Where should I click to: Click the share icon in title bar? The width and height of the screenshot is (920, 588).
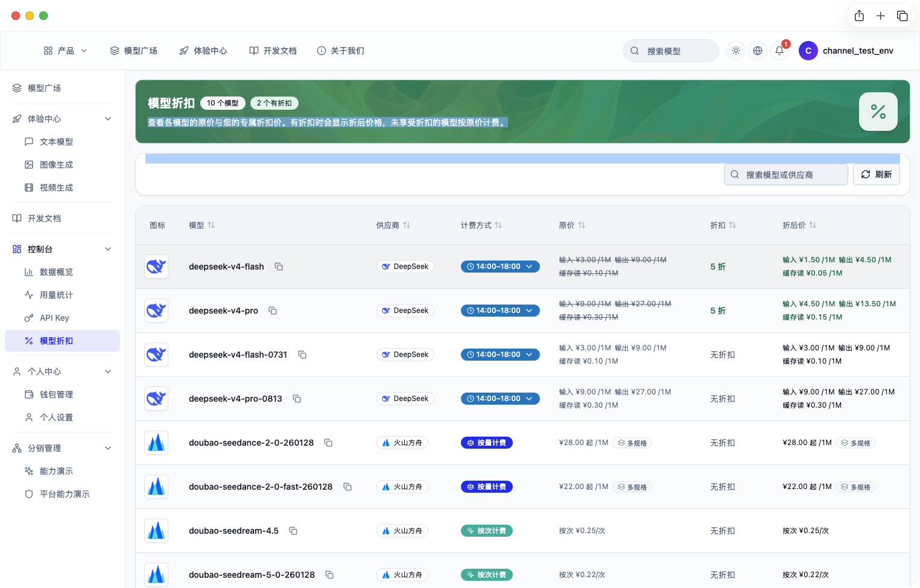point(859,16)
